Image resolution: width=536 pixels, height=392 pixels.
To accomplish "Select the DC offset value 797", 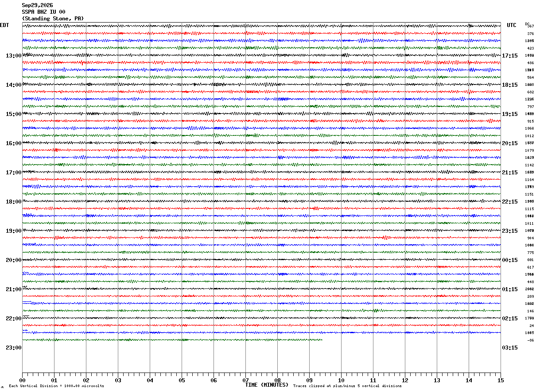I will tap(530, 107).
